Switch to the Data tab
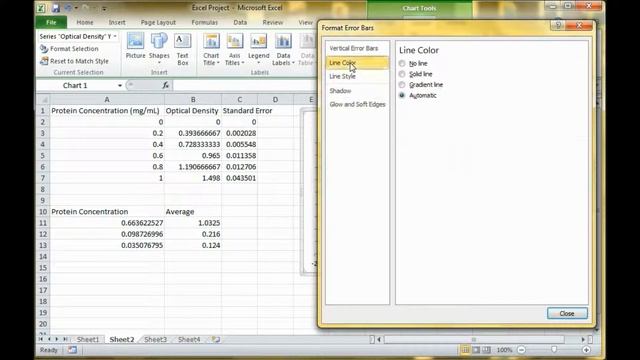 point(240,22)
